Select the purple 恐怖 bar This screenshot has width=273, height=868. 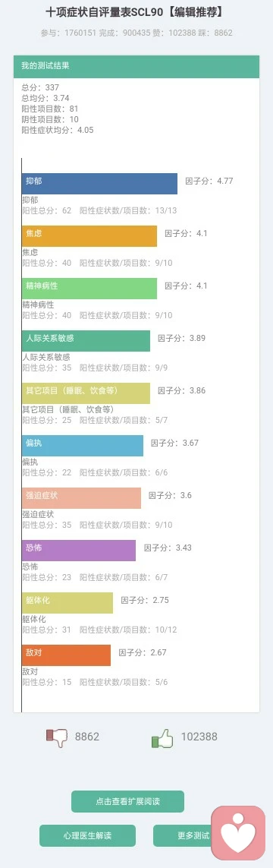tap(79, 551)
